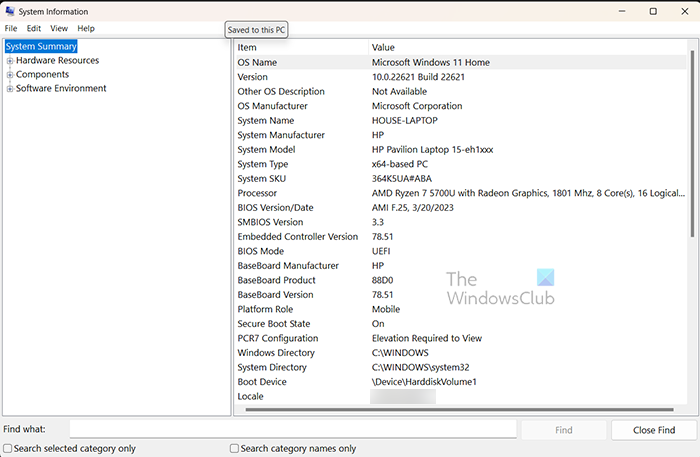The height and width of the screenshot is (457, 700).
Task: Expand the Components node
Action: point(10,75)
